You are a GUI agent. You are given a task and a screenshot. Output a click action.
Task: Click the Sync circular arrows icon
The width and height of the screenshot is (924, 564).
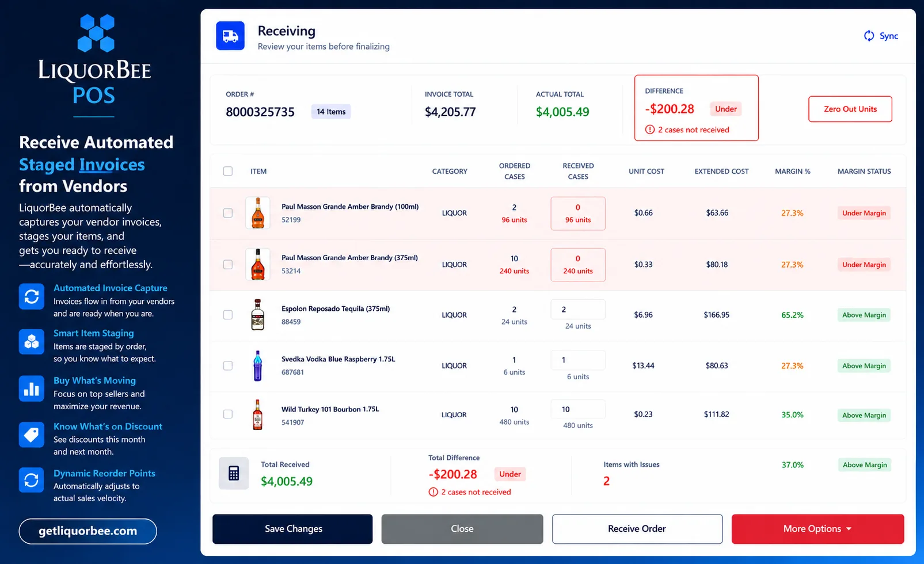[x=869, y=36]
